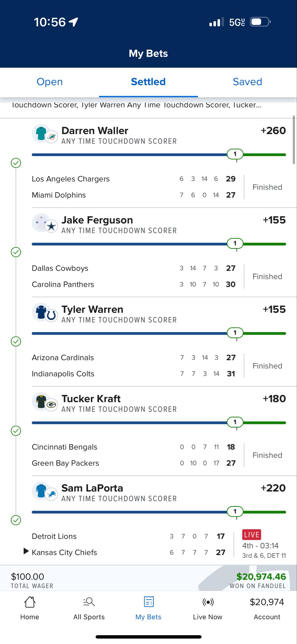Tap the green checkmark beside Darren Waller

click(x=16, y=163)
